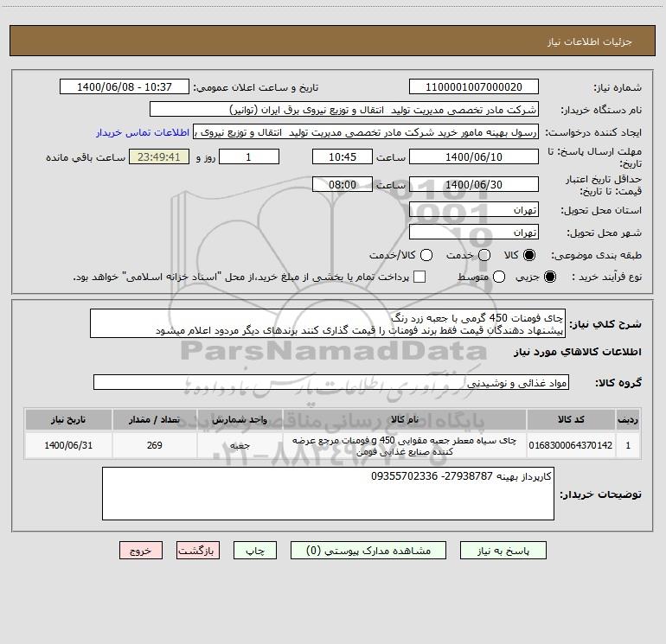Click the delivery province field تهران
This screenshot has height=644, width=666.
point(474,210)
